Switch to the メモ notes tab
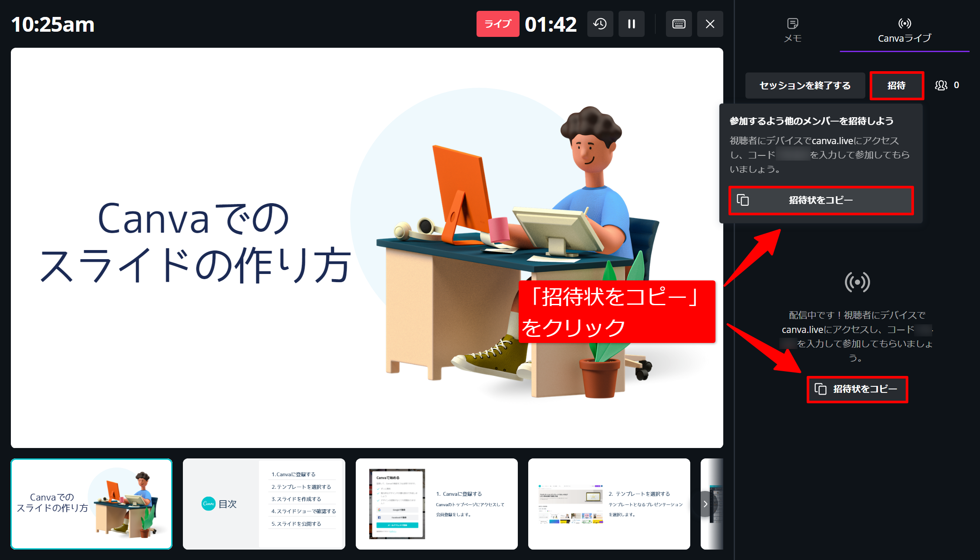980x560 pixels. 792,30
